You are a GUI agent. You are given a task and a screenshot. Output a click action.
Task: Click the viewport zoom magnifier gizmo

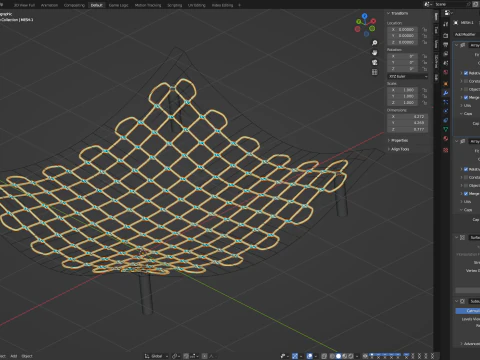[375, 43]
